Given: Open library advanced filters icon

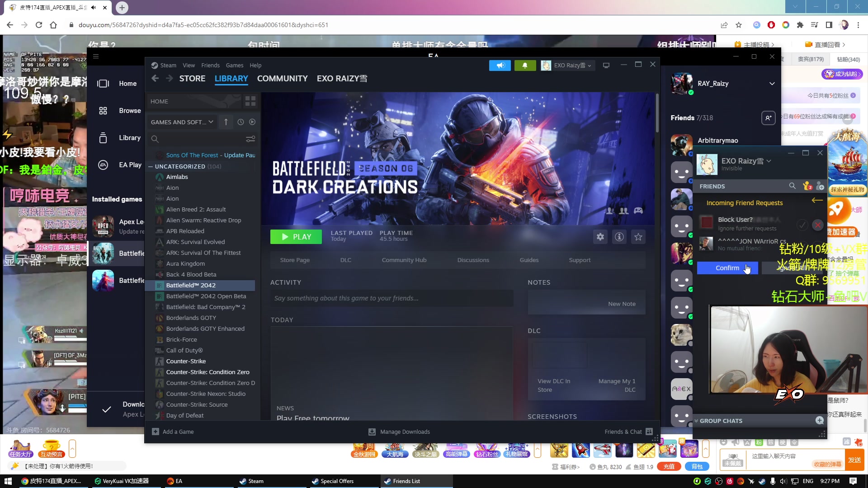Looking at the screenshot, I should 250,139.
